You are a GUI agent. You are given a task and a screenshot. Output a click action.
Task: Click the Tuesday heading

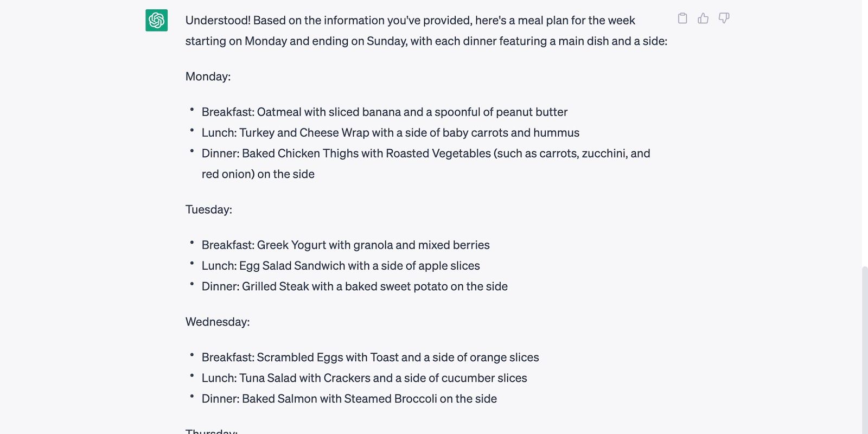click(208, 209)
